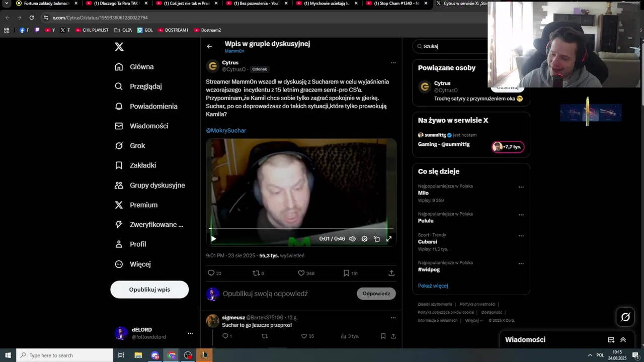This screenshot has height=362, width=644.
Task: Play the embedded video
Action: [213, 239]
